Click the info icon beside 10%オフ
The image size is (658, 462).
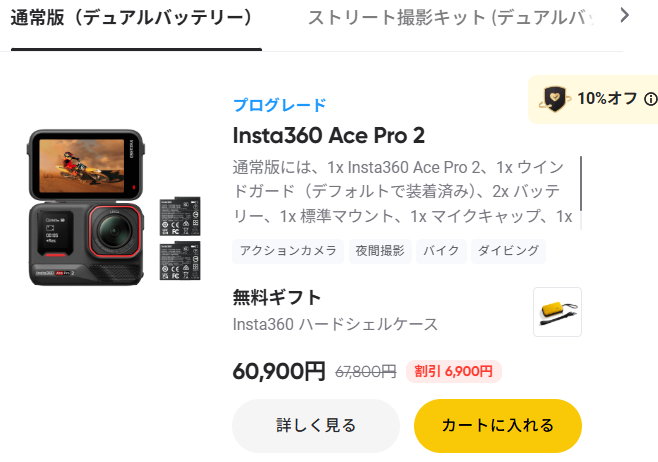click(x=651, y=99)
